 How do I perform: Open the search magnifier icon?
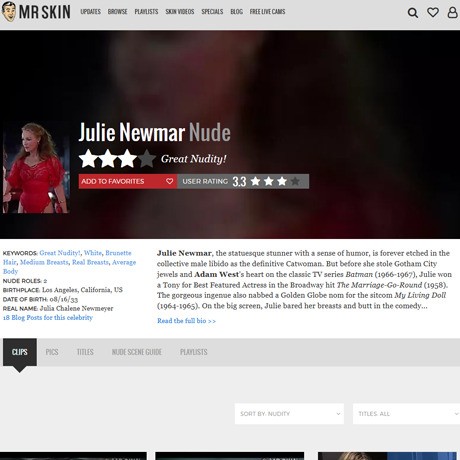pos(413,13)
